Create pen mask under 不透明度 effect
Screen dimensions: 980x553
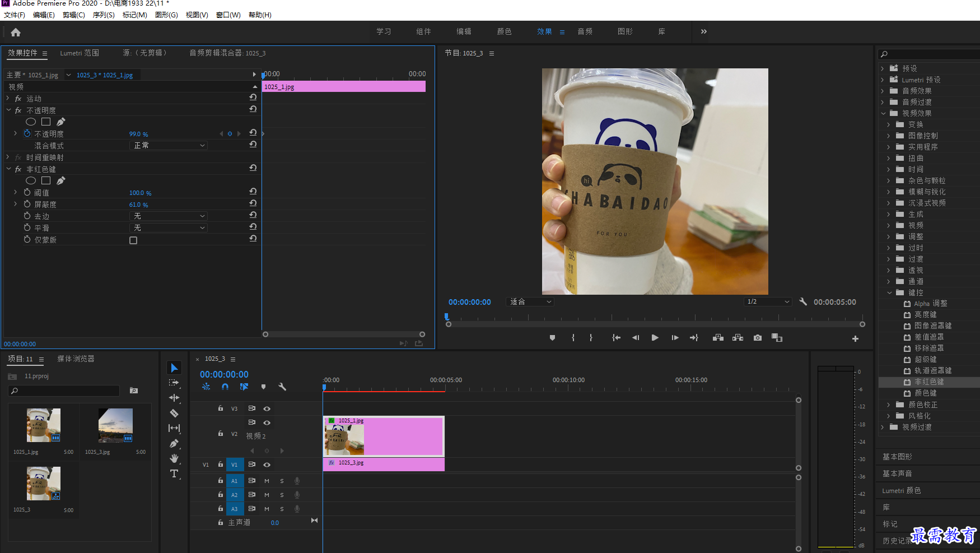coord(61,122)
